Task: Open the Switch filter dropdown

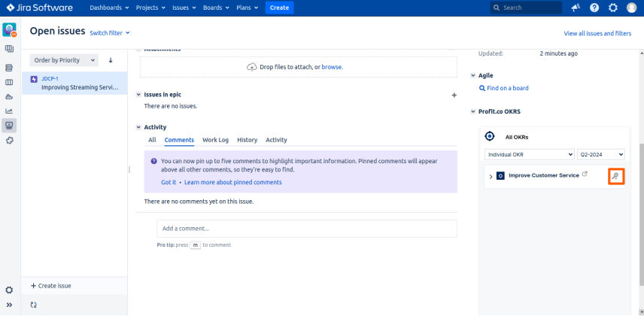Action: (110, 33)
